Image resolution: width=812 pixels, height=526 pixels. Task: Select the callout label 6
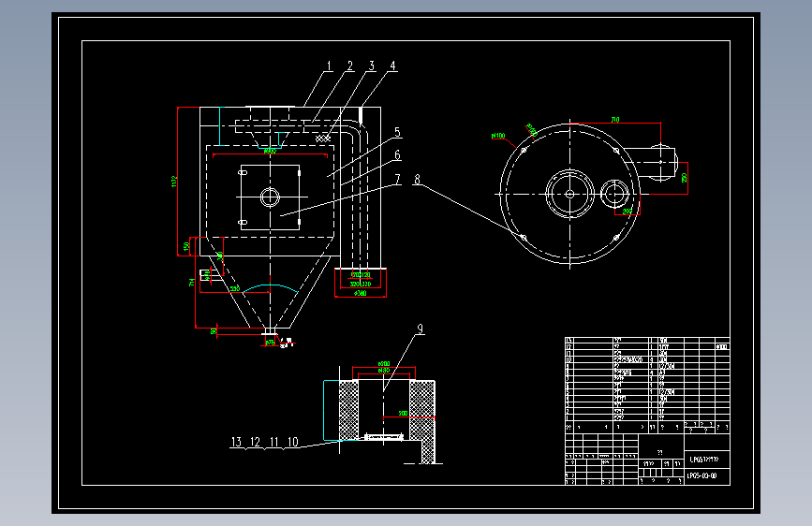coord(398,154)
